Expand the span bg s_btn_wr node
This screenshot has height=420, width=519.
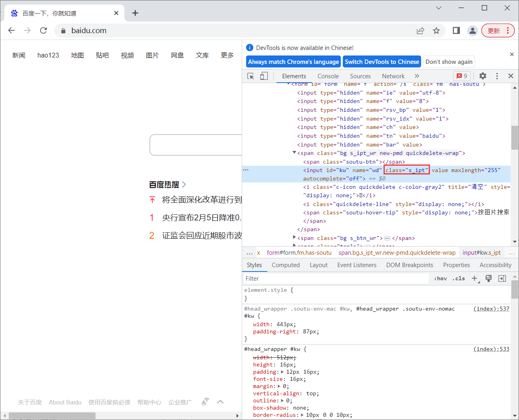click(x=294, y=237)
